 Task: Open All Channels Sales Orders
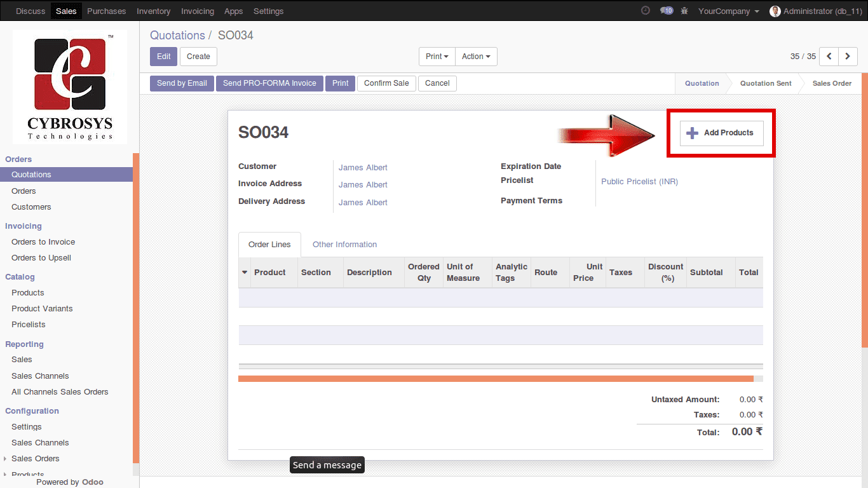[60, 392]
